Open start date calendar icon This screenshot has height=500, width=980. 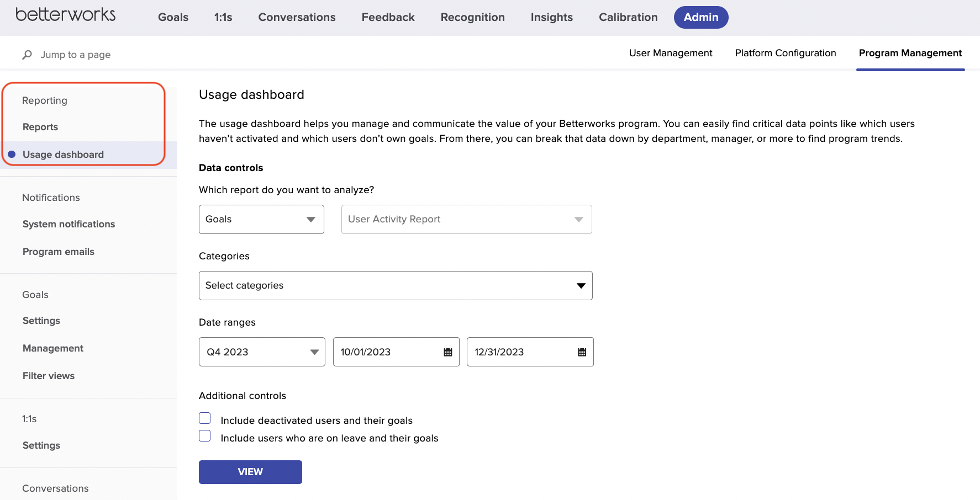pos(448,352)
